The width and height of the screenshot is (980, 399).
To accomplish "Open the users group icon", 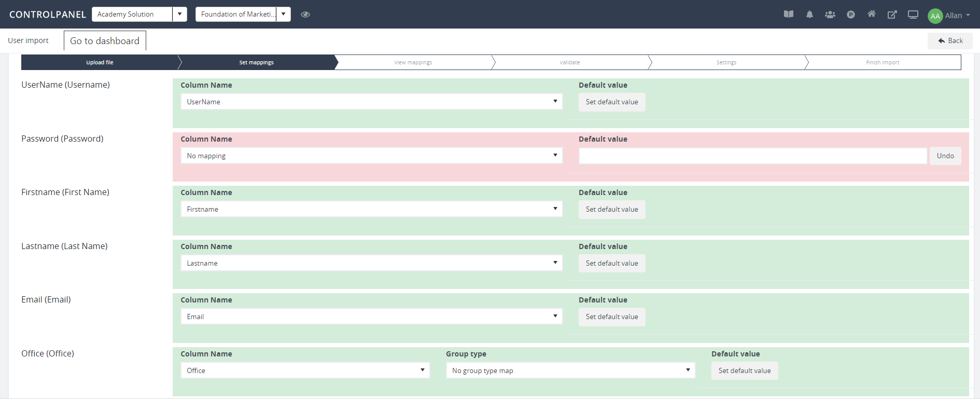I will coord(830,15).
